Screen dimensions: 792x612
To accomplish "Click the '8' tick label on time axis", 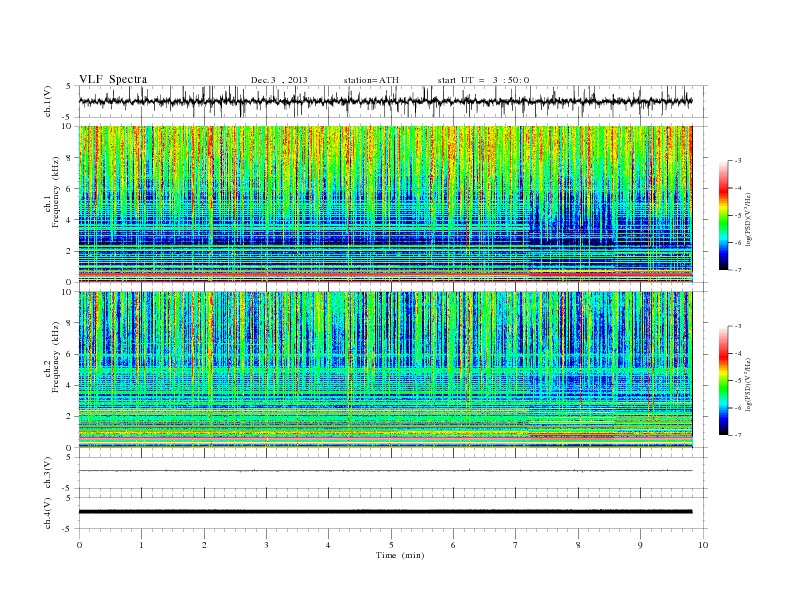I will pos(578,545).
